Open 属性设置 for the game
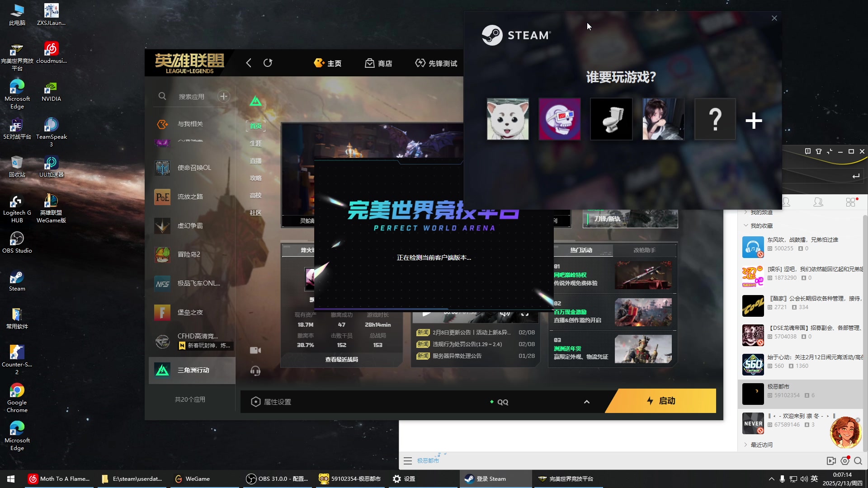 271,402
